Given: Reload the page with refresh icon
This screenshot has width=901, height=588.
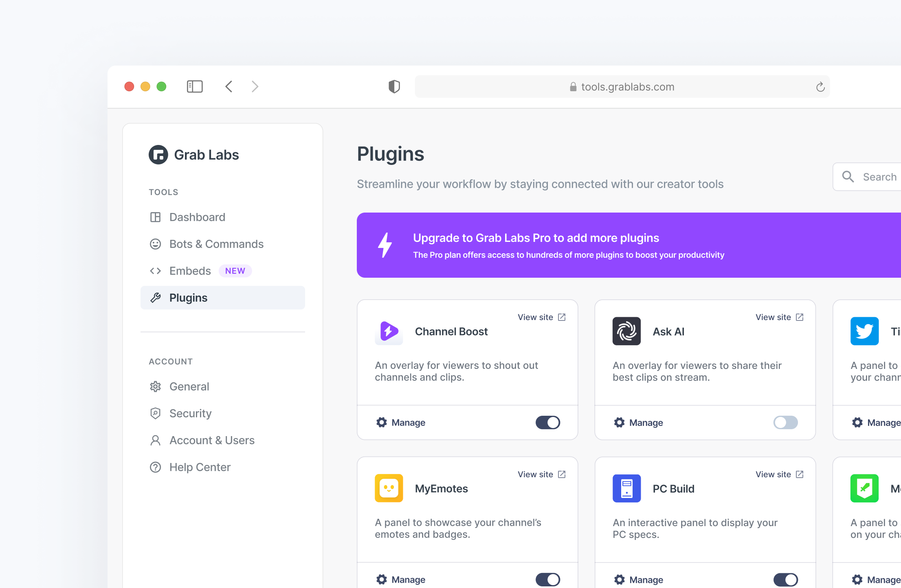Looking at the screenshot, I should pyautogui.click(x=820, y=87).
